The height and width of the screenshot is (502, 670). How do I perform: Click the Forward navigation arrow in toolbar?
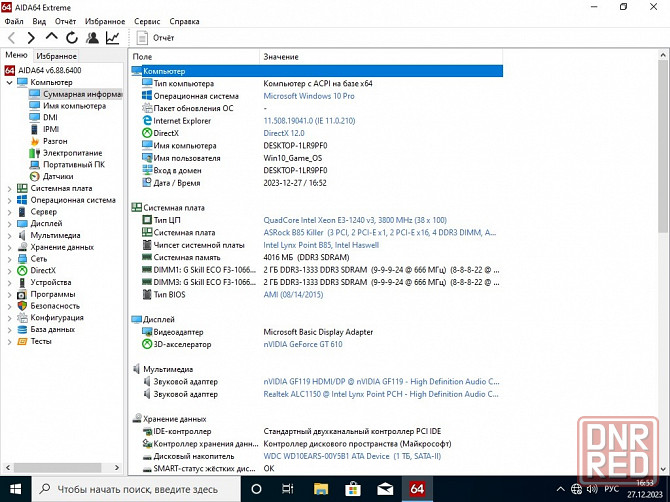32,38
